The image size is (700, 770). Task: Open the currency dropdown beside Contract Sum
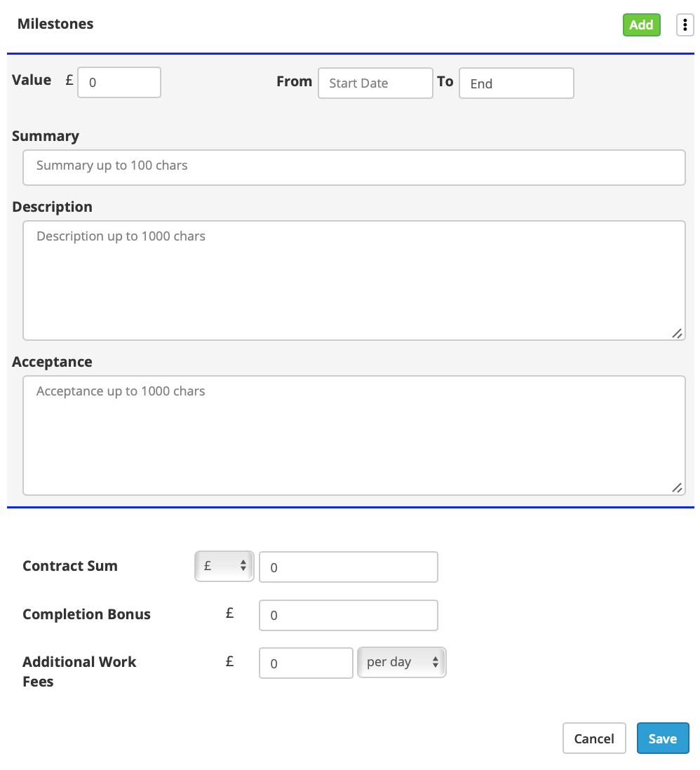[x=223, y=566]
